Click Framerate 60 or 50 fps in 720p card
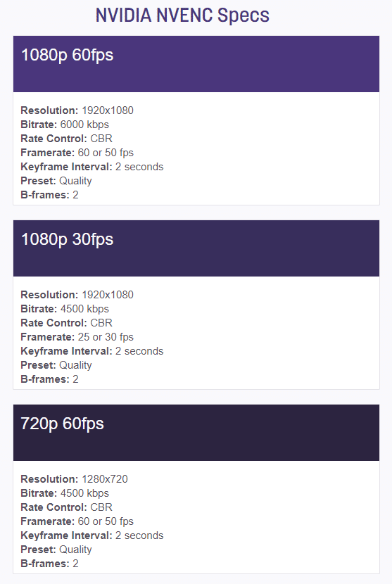392x584 pixels. pyautogui.click(x=77, y=521)
